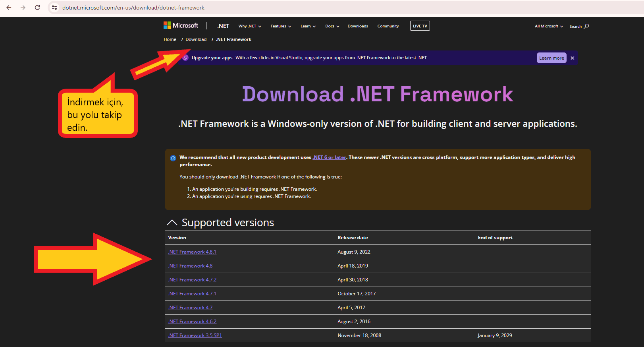Image resolution: width=644 pixels, height=347 pixels.
Task: Click the address bar URL field
Action: pyautogui.click(x=133, y=8)
